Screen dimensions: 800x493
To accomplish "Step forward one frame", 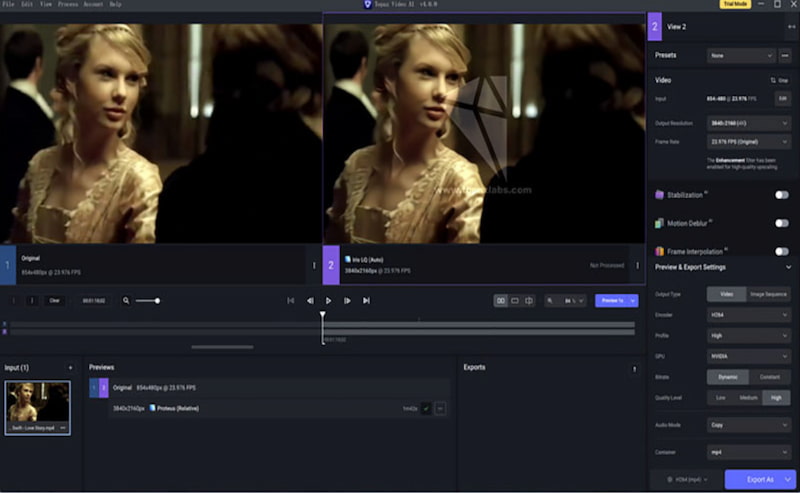I will pyautogui.click(x=347, y=300).
